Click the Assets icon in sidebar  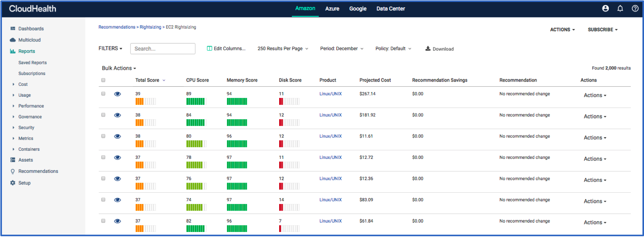[x=13, y=160]
